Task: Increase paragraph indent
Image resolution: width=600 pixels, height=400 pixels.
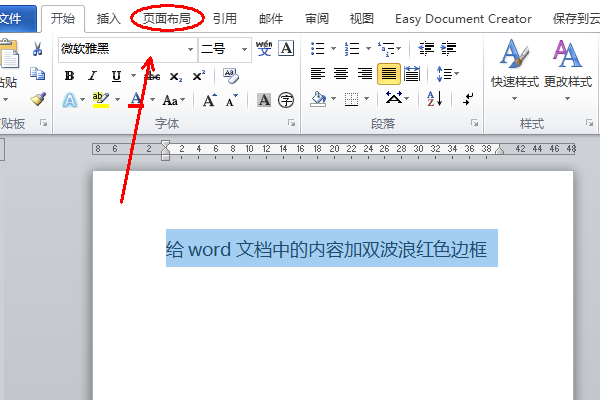Action: (448, 49)
